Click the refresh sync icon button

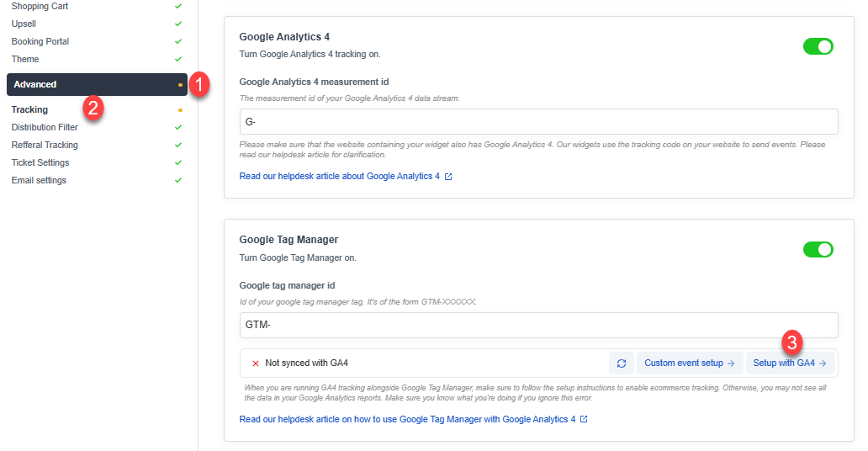coord(621,363)
